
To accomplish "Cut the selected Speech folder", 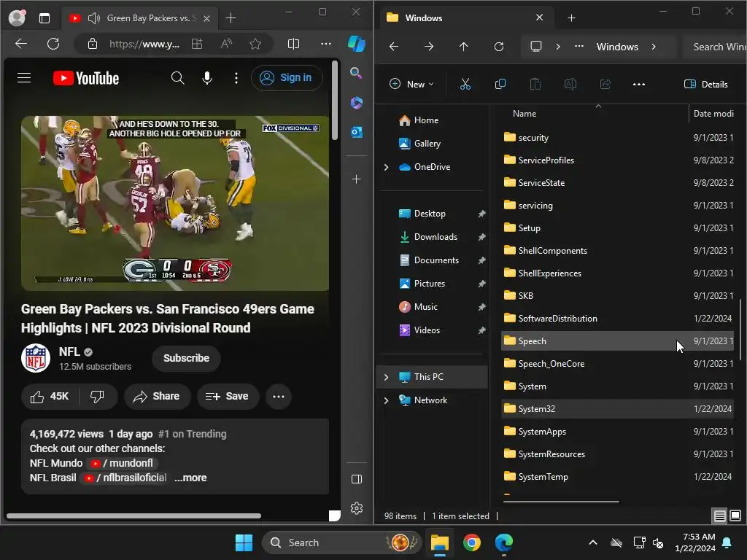I will (465, 85).
